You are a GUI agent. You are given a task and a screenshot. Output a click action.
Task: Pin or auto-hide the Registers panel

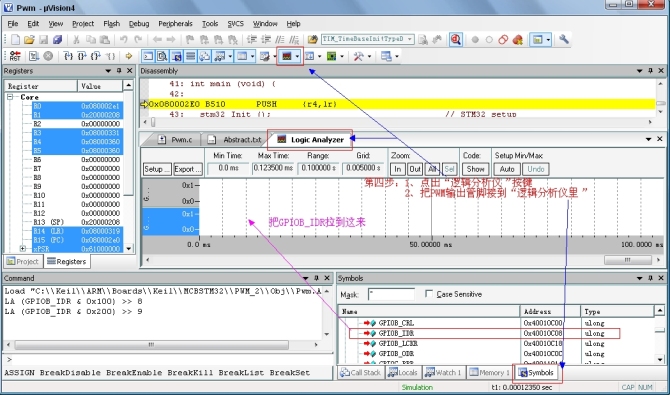[x=119, y=71]
